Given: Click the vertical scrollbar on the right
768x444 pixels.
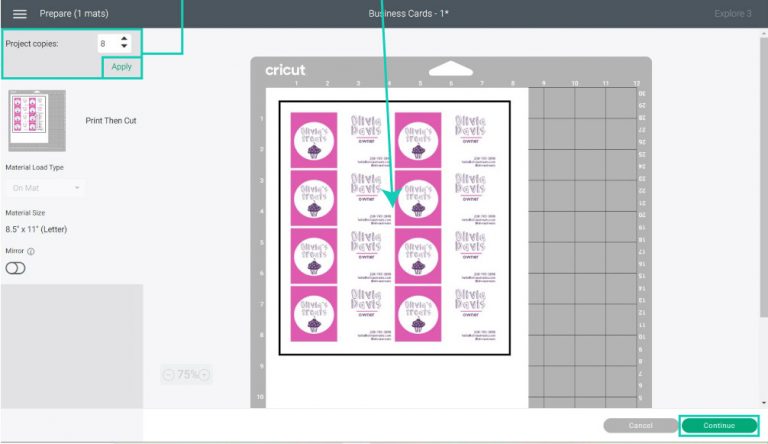Looking at the screenshot, I should pyautogui.click(x=764, y=176).
